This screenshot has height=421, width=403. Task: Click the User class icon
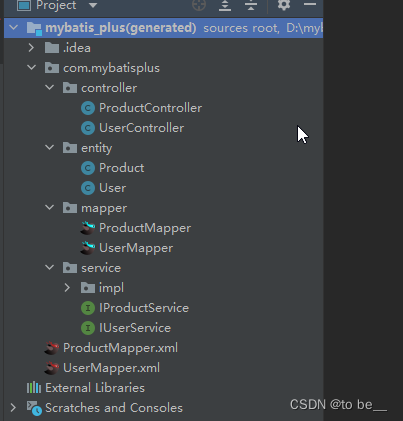click(x=88, y=188)
